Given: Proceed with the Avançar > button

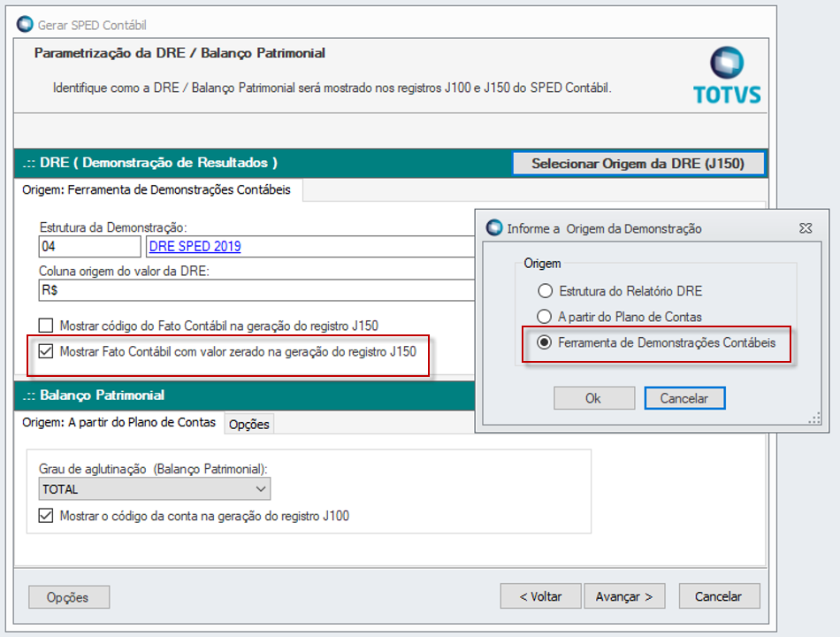Looking at the screenshot, I should click(624, 596).
